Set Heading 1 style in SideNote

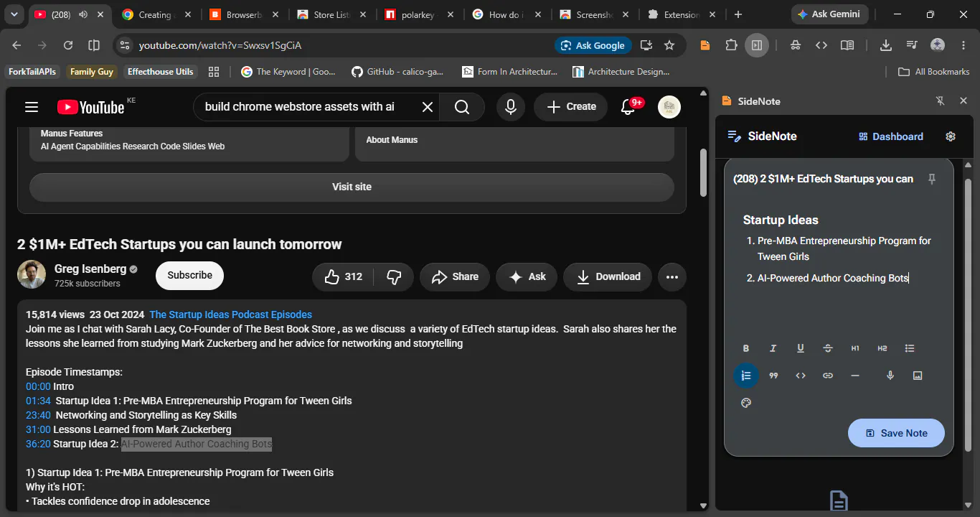click(855, 348)
